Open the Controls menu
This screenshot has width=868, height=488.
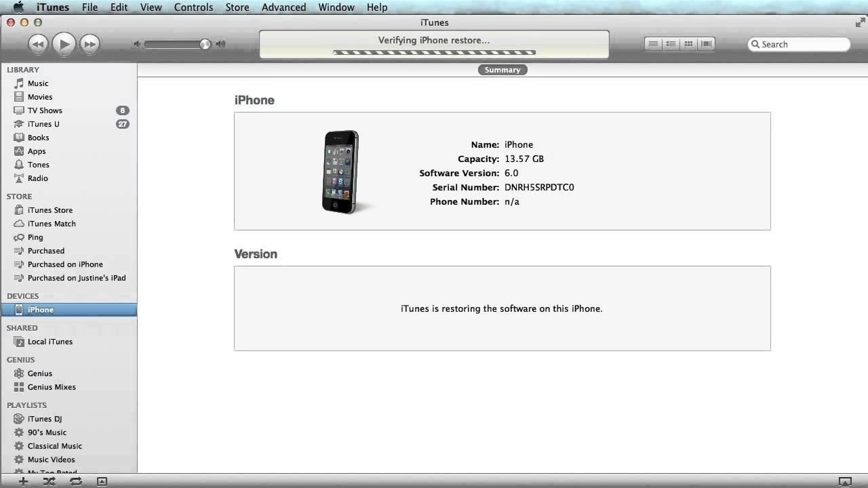pos(193,7)
